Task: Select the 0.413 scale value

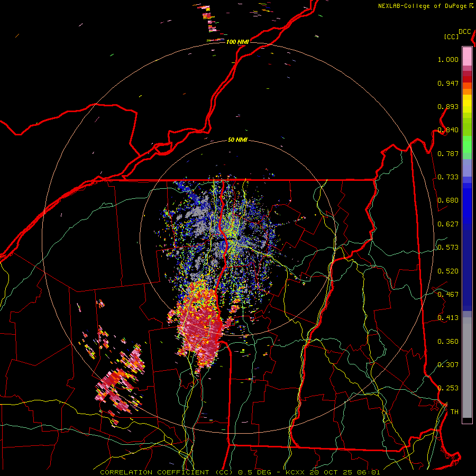Action: [x=448, y=318]
